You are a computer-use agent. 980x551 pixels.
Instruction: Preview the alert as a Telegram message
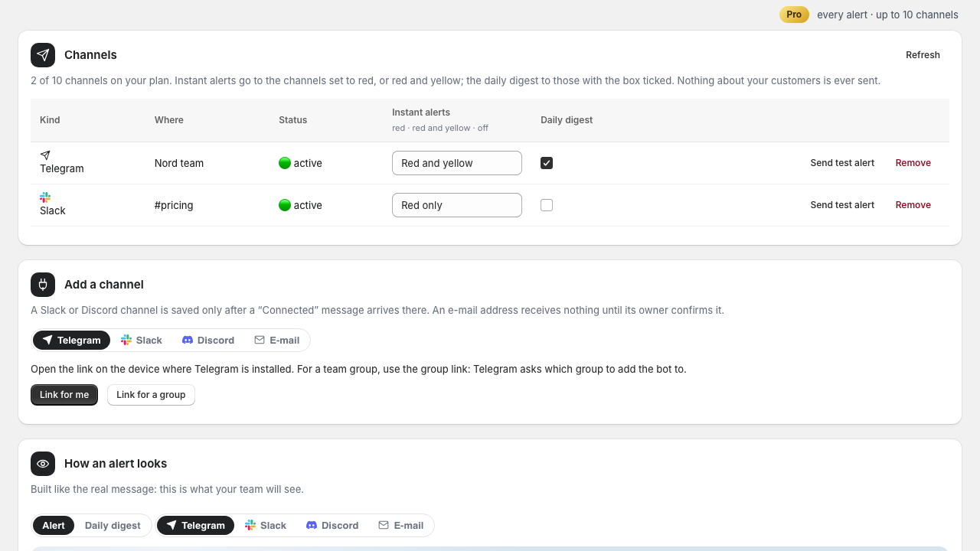coord(195,525)
